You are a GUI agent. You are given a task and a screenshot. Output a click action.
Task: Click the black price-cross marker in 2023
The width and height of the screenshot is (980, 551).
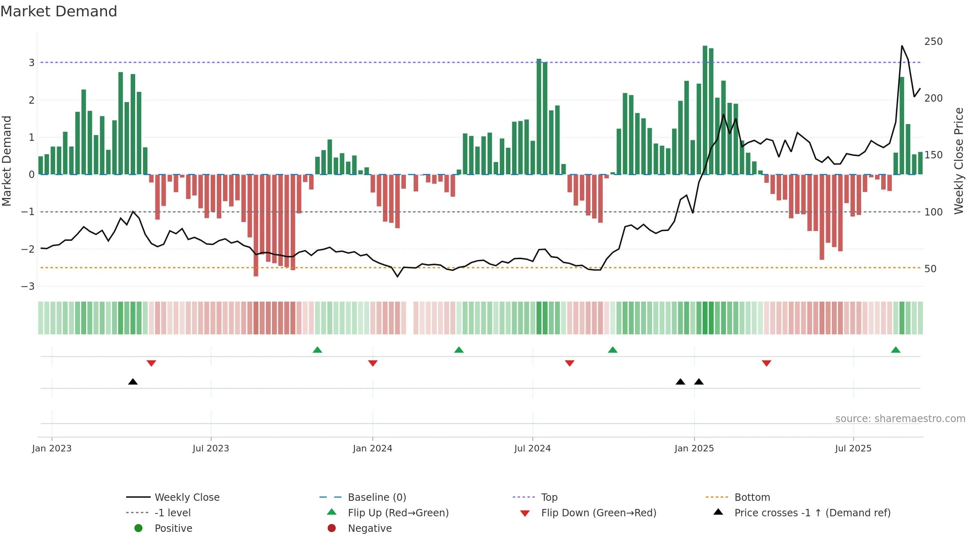coord(133,382)
